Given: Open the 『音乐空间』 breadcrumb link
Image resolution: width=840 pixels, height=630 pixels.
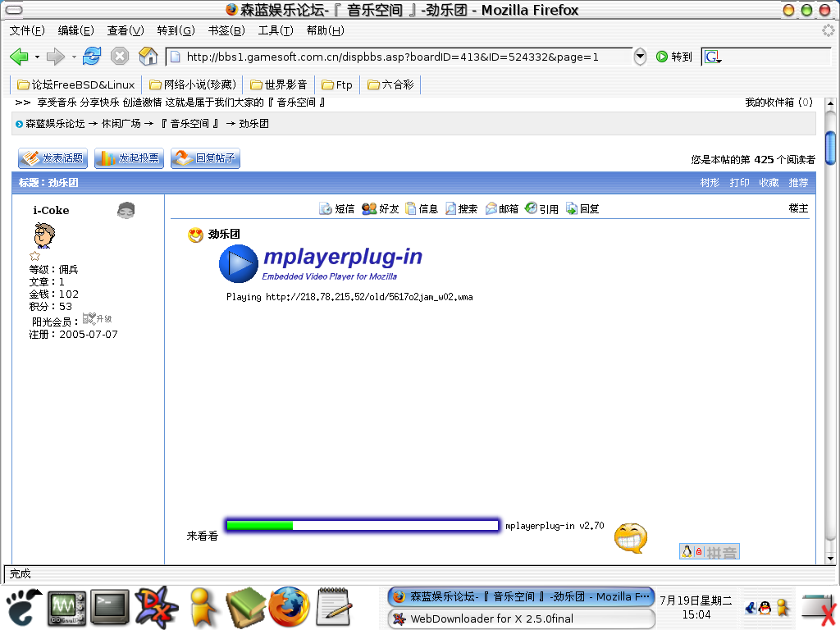Looking at the screenshot, I should (189, 124).
